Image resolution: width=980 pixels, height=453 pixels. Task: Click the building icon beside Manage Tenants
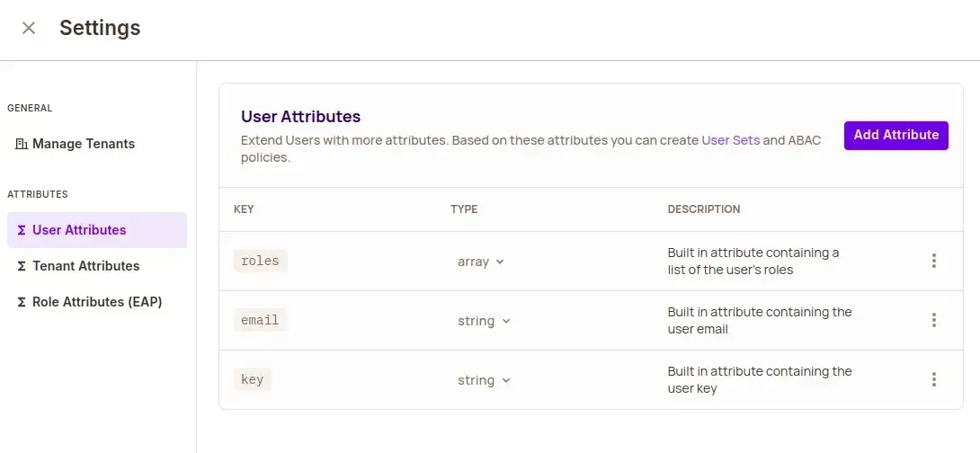[22, 144]
